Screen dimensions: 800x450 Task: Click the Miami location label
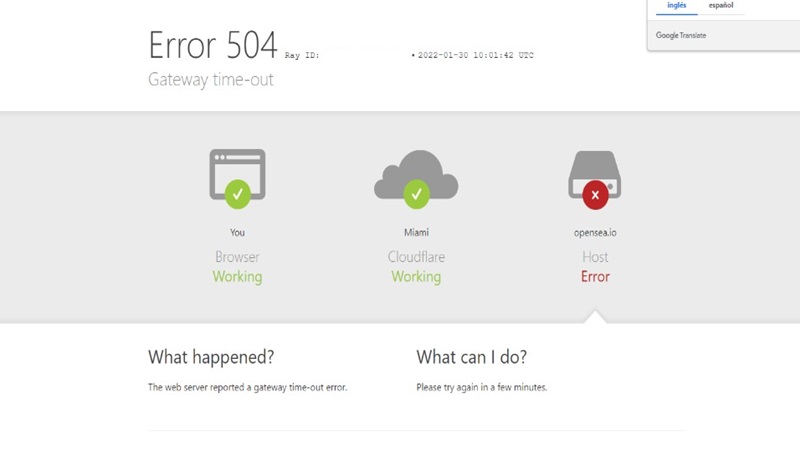click(x=416, y=233)
